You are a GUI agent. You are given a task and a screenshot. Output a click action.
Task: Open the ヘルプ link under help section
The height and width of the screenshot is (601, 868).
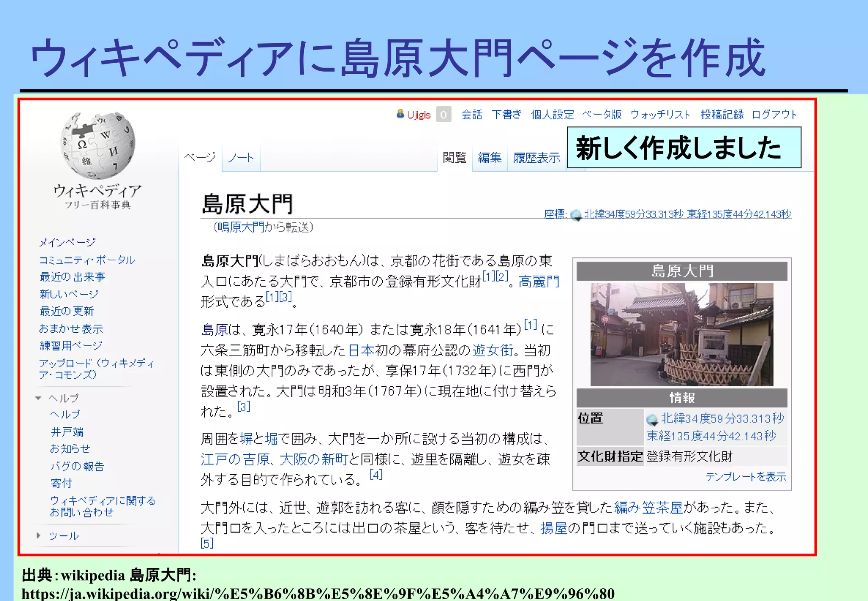(65, 414)
